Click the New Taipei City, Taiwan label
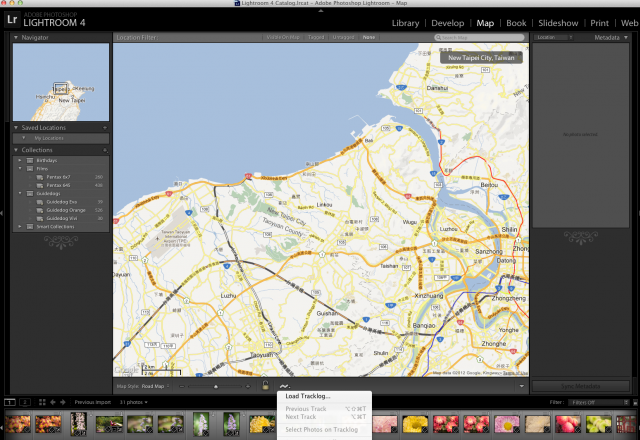640x440 pixels. tap(481, 58)
